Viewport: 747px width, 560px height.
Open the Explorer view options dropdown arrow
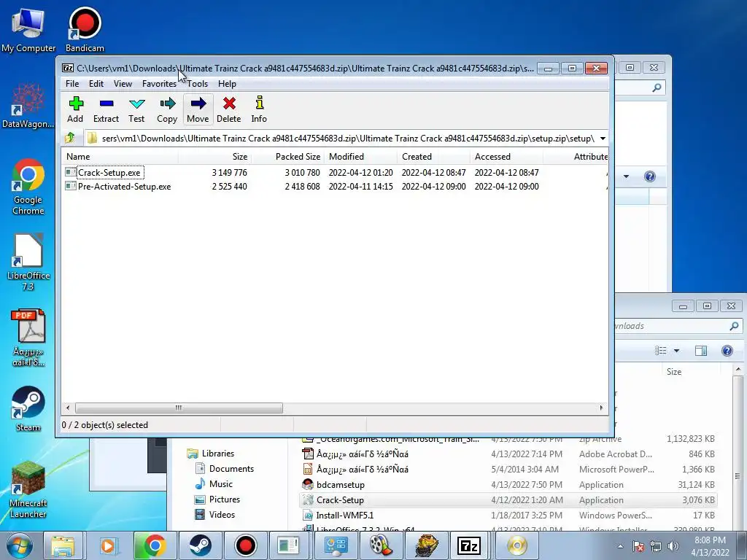(x=676, y=351)
